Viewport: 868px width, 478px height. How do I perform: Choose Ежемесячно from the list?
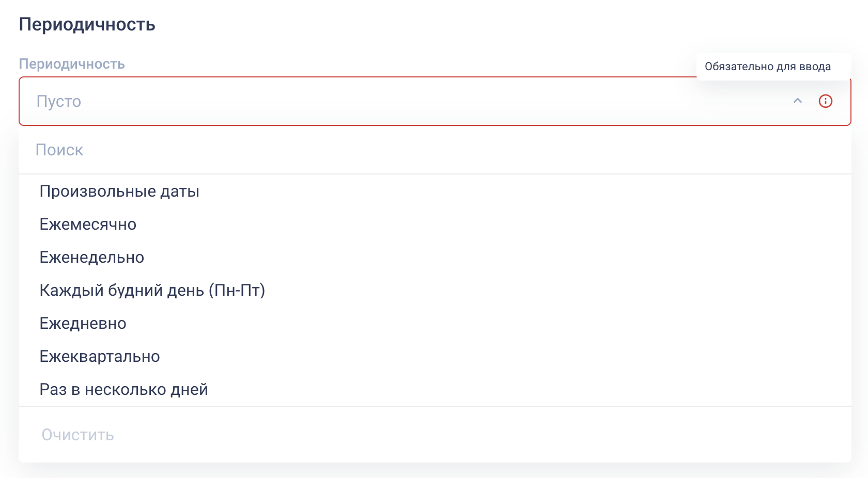point(88,225)
